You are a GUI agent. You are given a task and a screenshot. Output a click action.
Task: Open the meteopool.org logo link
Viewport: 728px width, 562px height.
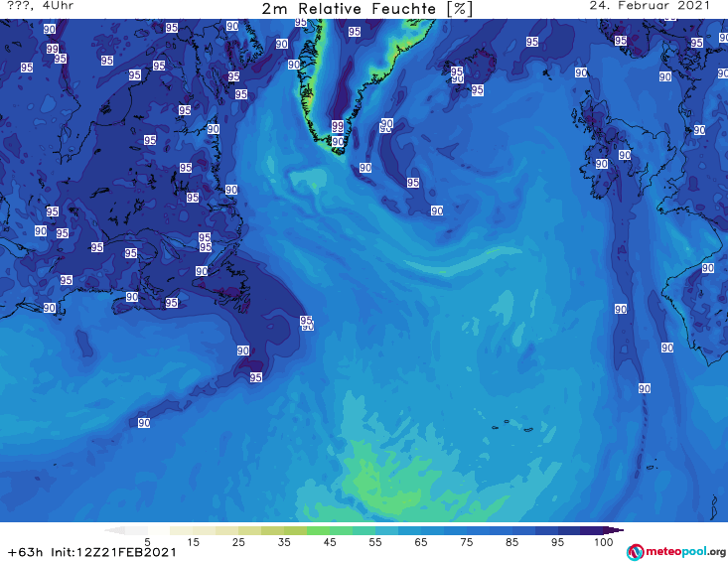click(675, 552)
